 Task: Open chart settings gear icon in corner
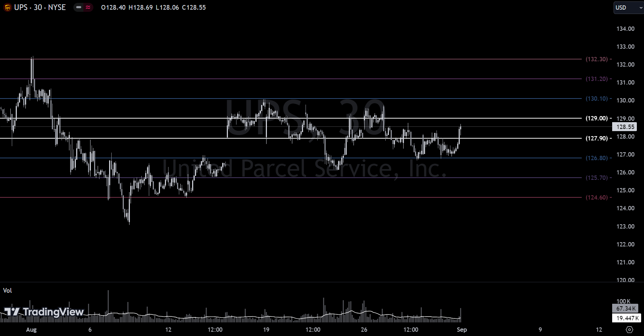pos(629,330)
